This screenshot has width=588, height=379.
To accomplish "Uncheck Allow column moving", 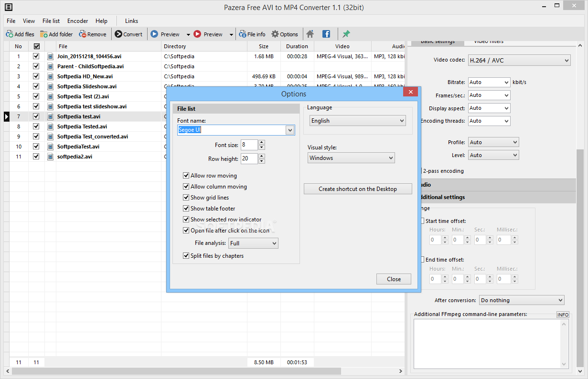I will [186, 187].
